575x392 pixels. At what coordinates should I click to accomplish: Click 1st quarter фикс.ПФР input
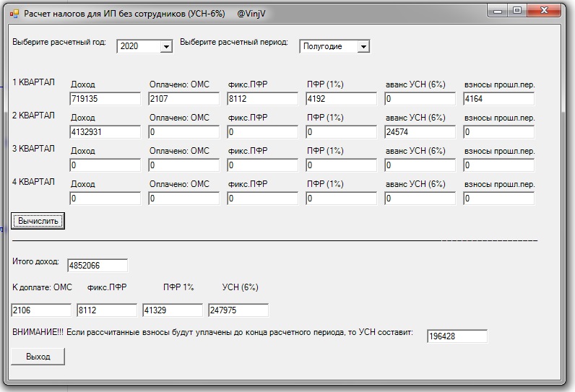263,99
